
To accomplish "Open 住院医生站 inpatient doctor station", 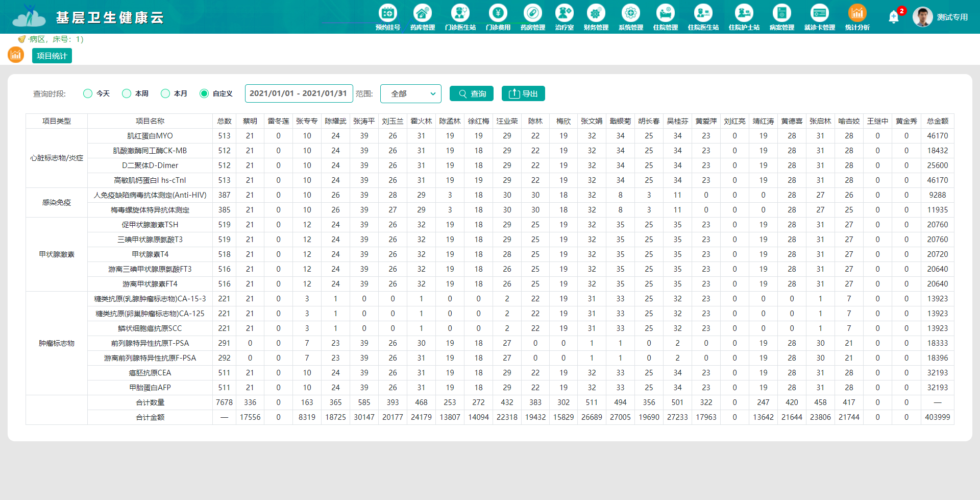I will tap(703, 17).
